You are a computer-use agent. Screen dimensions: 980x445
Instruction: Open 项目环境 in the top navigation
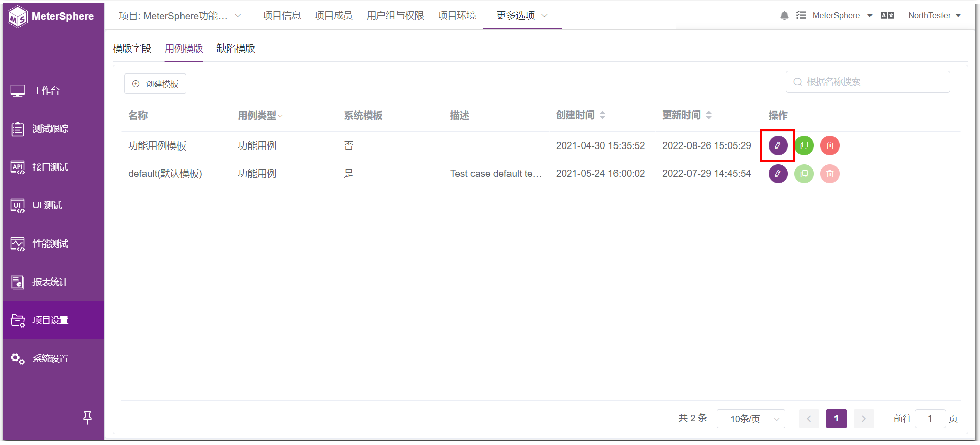click(x=457, y=16)
